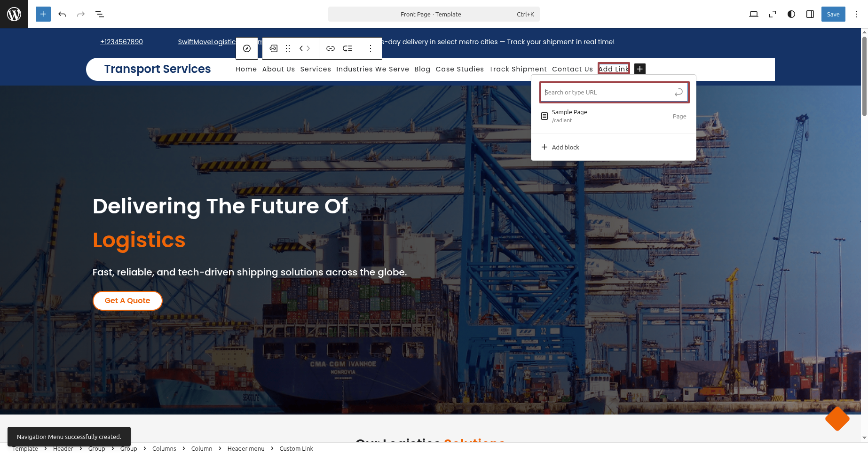Select Track Shipment navigation item
Image resolution: width=868 pixels, height=454 pixels.
(518, 69)
